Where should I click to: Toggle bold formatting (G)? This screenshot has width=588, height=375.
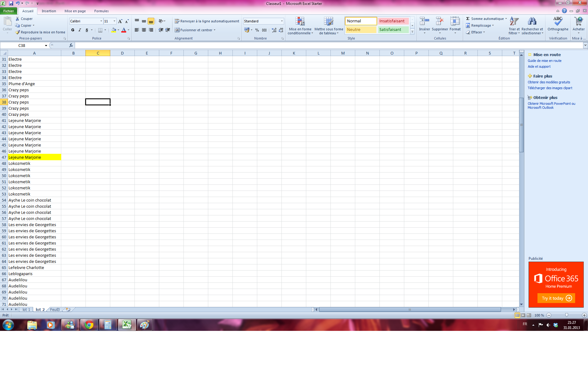pos(73,30)
